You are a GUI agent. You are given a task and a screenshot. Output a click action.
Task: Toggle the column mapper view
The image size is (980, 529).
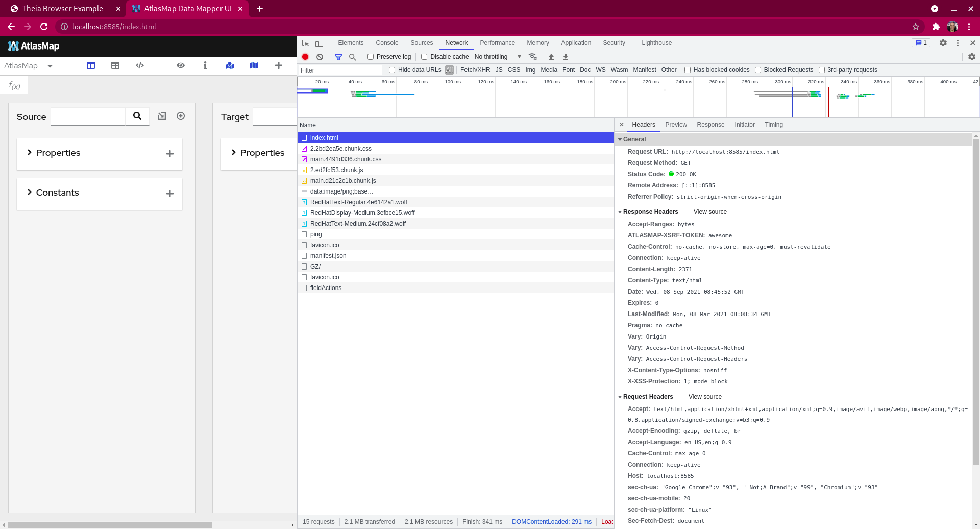pyautogui.click(x=90, y=65)
